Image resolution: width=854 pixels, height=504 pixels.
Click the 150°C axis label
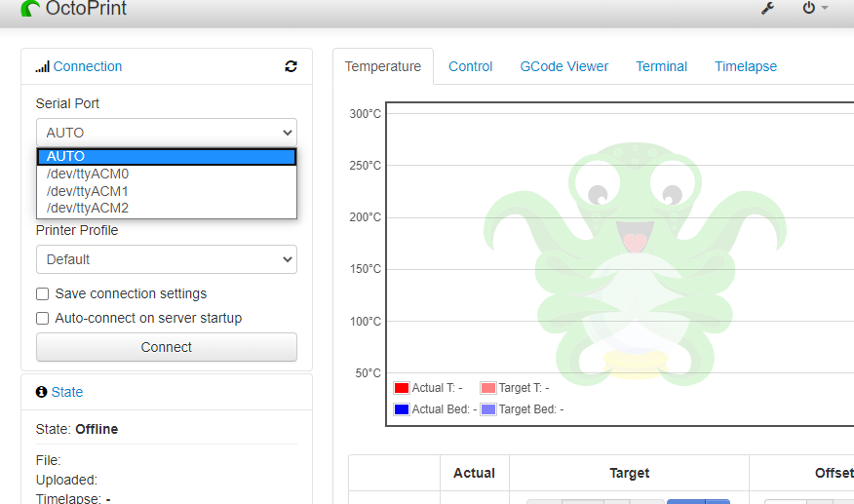click(366, 269)
